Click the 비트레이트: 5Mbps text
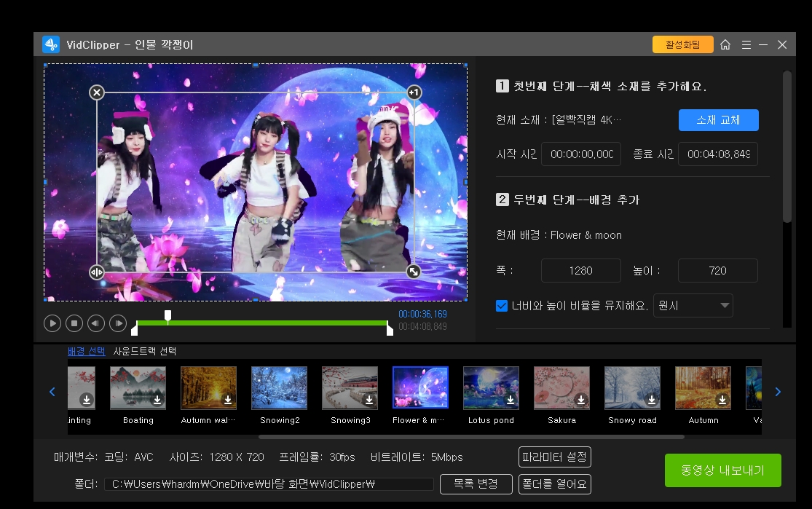Viewport: 812px width, 509px height. point(417,457)
